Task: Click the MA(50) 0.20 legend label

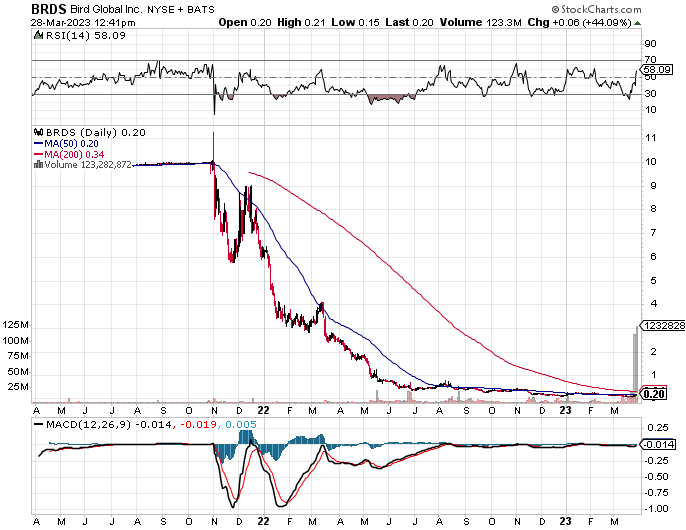Action: point(71,144)
